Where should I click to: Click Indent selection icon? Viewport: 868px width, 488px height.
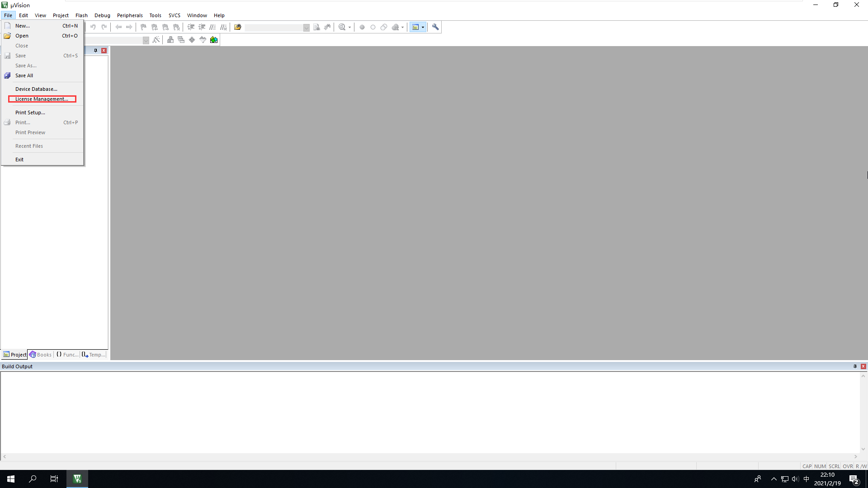click(x=191, y=27)
